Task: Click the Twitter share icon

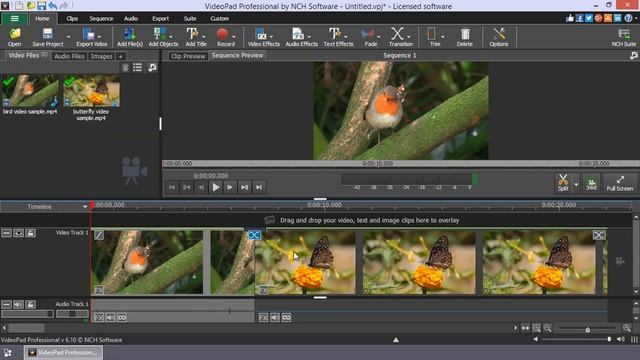Action: coord(589,18)
